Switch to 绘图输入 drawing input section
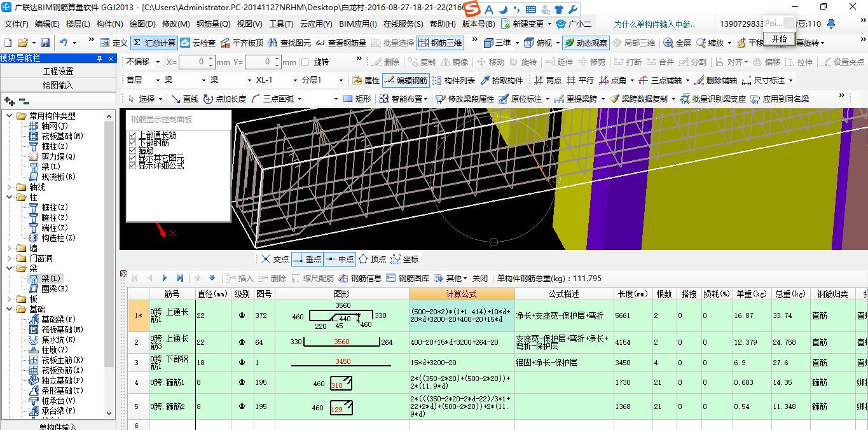The image size is (868, 430). [x=58, y=85]
